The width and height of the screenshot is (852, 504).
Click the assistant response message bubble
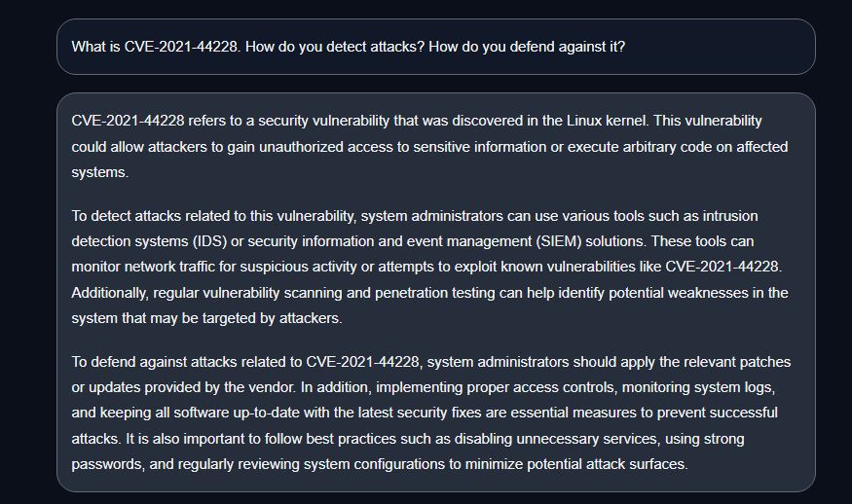click(x=436, y=292)
